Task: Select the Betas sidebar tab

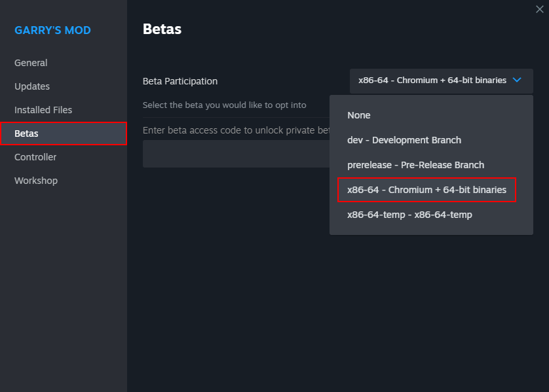Action: (27, 134)
